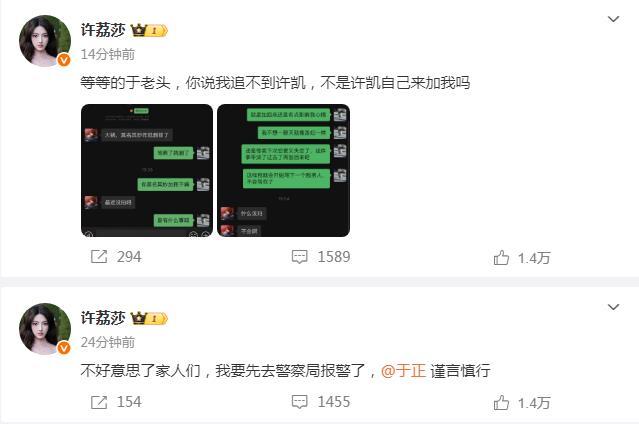The width and height of the screenshot is (639, 424).
Task: Click the crown membership badge on second post
Action: coord(149,318)
